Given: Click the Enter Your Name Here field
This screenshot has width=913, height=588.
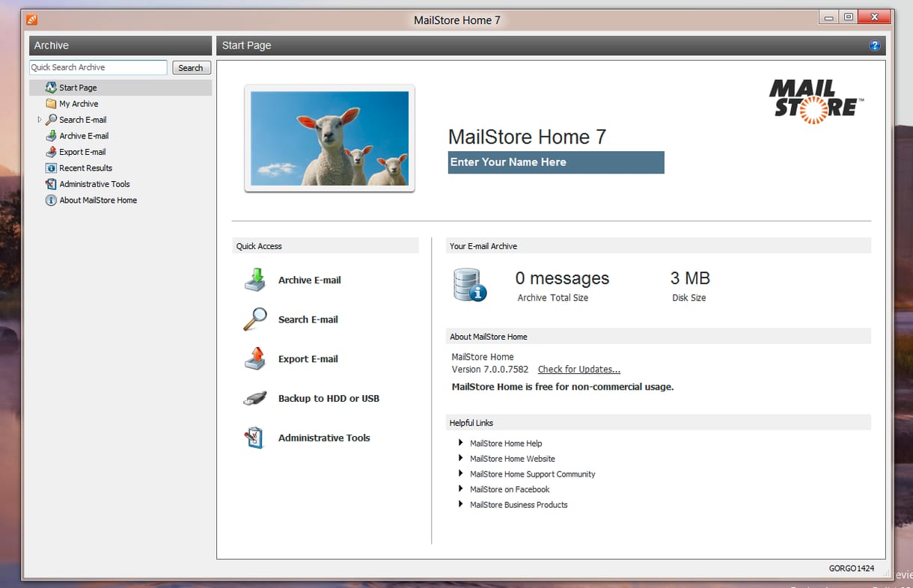Looking at the screenshot, I should 556,162.
